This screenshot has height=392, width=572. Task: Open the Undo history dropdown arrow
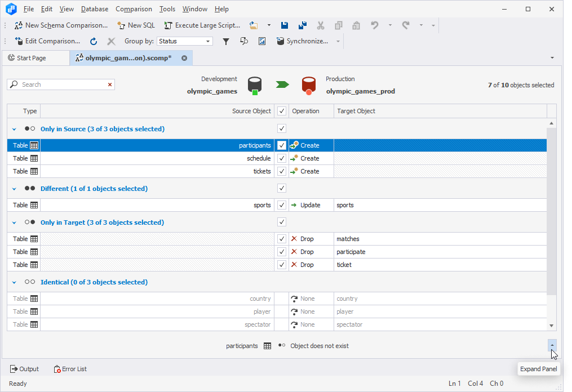pyautogui.click(x=390, y=25)
